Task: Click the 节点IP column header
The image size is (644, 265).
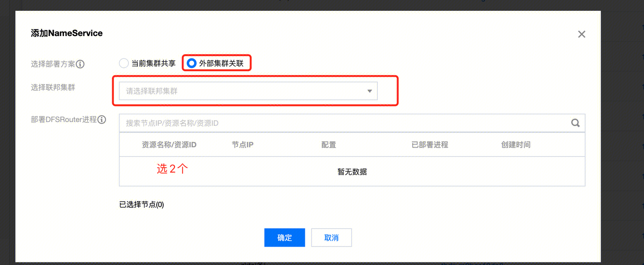Action: (x=243, y=145)
